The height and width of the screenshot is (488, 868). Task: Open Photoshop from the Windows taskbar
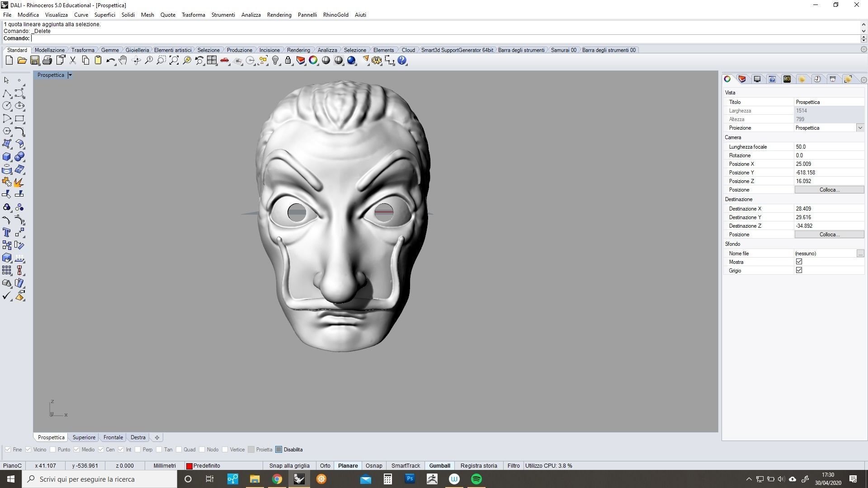coord(410,479)
